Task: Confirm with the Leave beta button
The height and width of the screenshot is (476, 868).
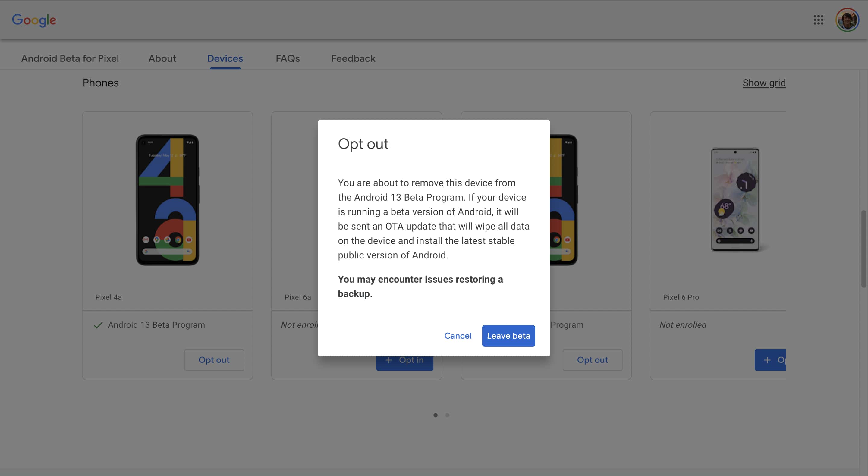Action: point(508,336)
